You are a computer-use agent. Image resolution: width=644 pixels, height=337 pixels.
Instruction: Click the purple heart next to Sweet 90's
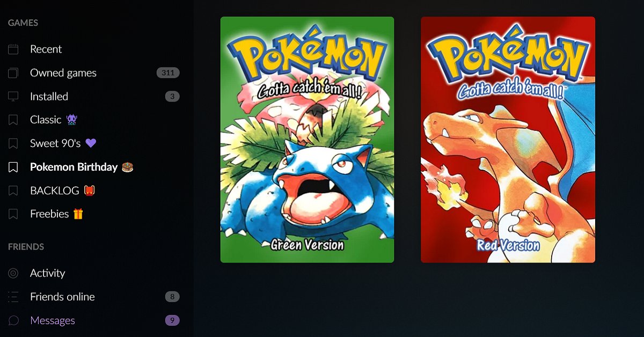point(91,143)
